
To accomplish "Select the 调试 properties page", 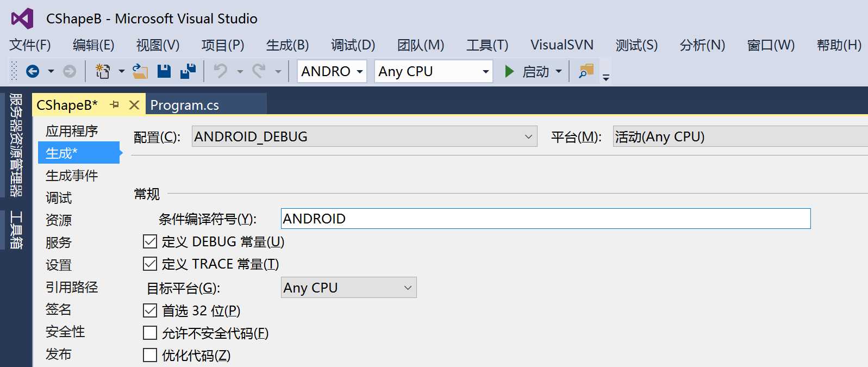I will click(x=59, y=198).
